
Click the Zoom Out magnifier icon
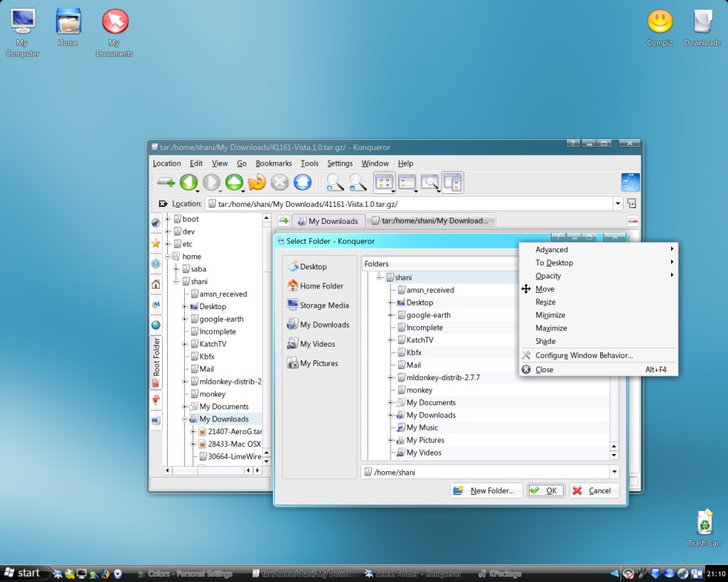[x=358, y=183]
